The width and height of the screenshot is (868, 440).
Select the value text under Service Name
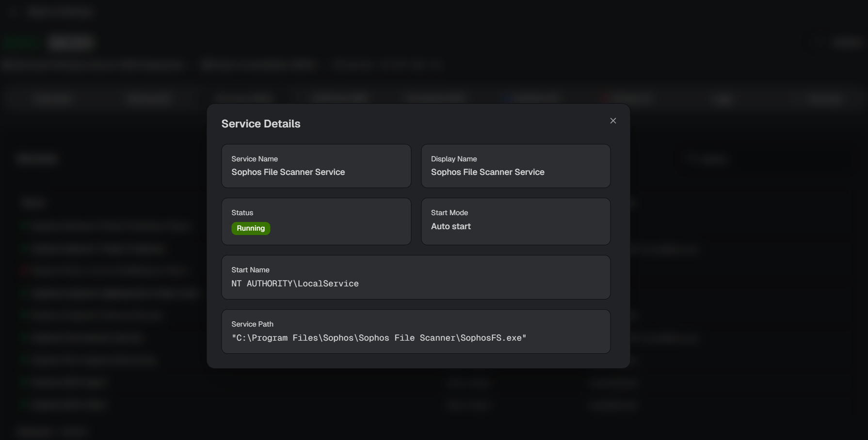[x=288, y=172]
